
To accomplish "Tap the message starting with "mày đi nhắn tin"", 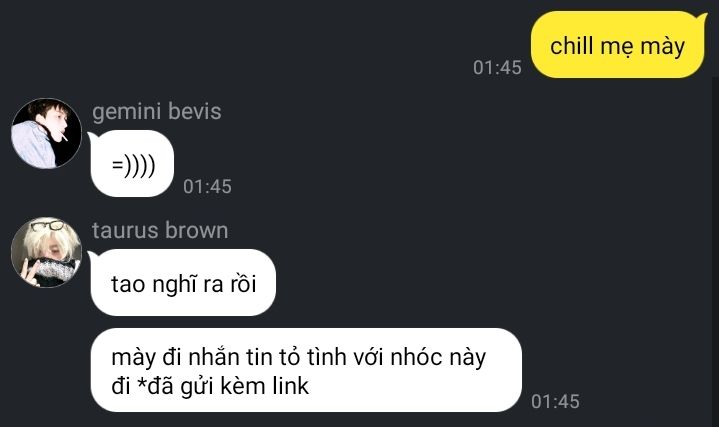I will coord(306,370).
